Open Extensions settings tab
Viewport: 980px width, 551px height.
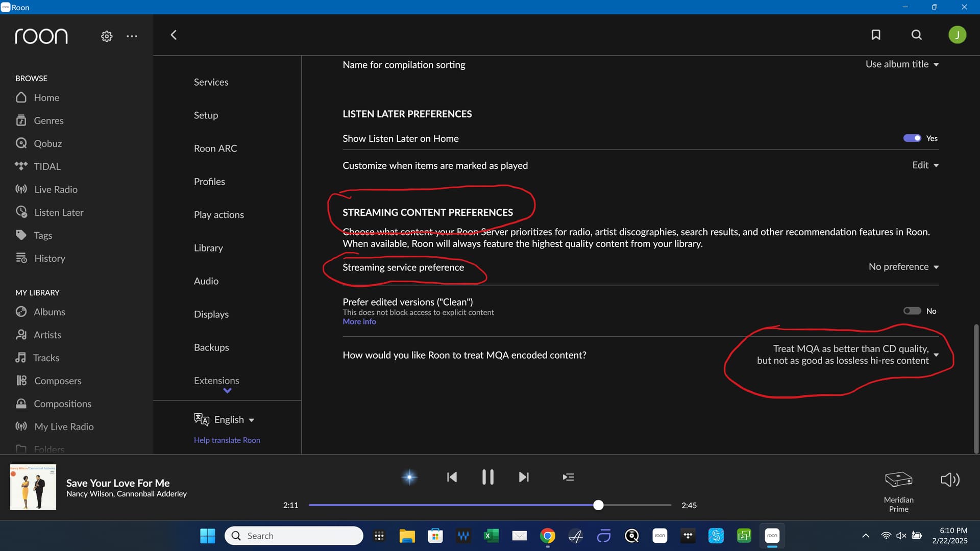click(216, 381)
